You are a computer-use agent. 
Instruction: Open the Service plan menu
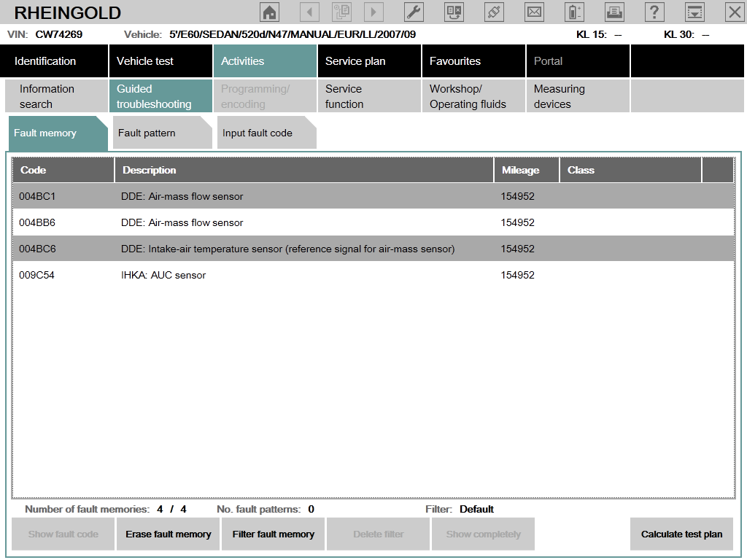point(369,61)
